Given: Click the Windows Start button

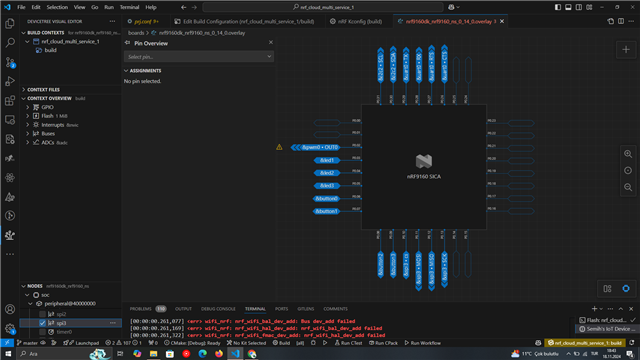Looking at the screenshot, I should 8,353.
